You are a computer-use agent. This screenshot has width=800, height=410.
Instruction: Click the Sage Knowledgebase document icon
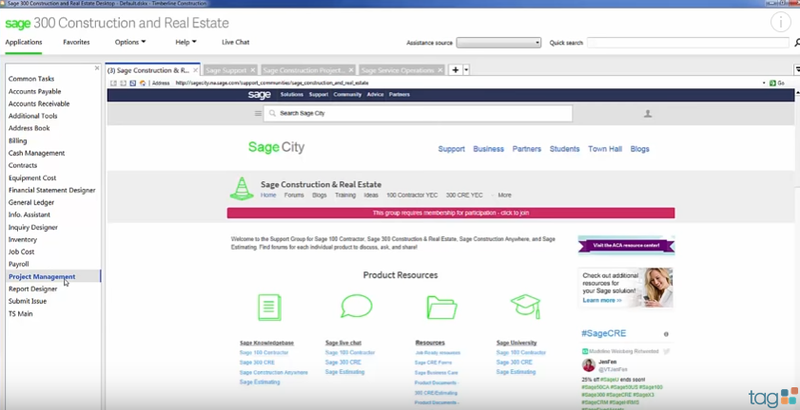pos(269,307)
